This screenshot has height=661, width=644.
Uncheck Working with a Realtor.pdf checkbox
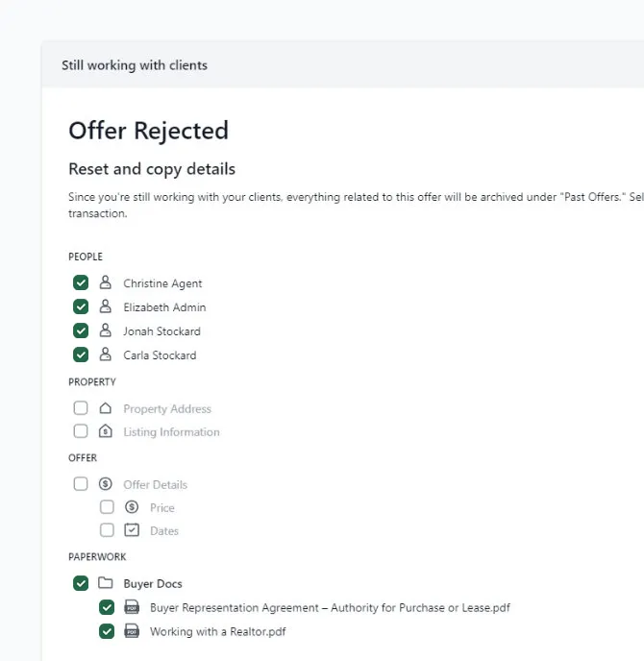107,631
